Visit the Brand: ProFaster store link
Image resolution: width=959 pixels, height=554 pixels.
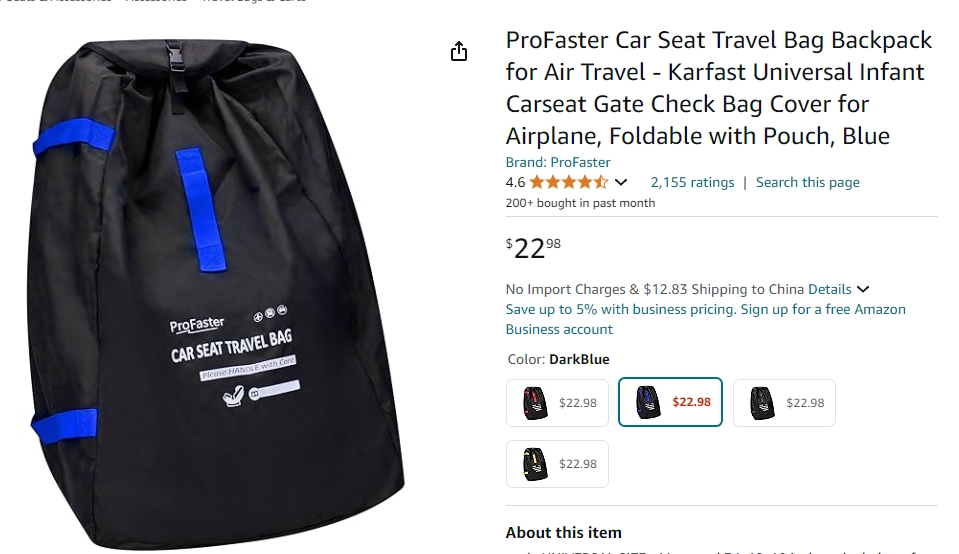[x=558, y=163]
